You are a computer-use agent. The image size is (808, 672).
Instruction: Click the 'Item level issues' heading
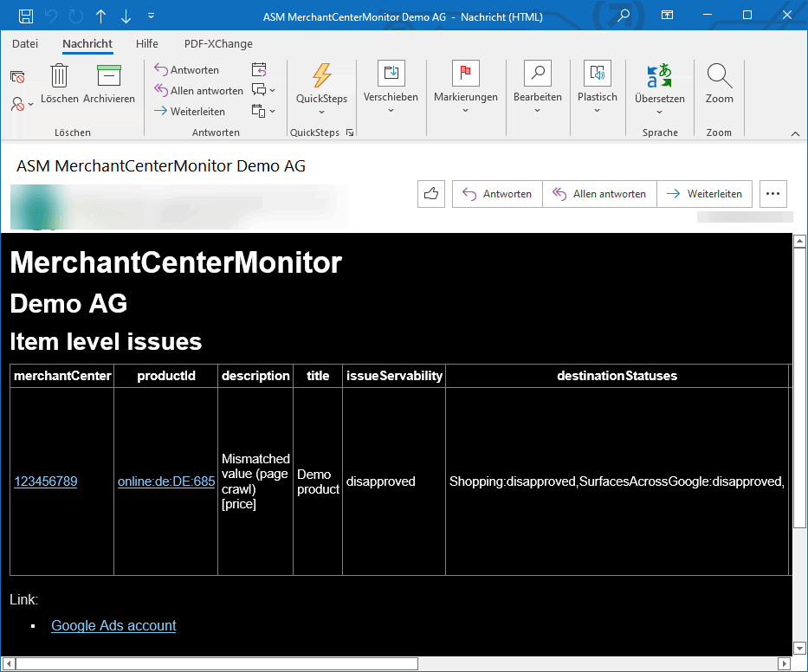pos(106,342)
